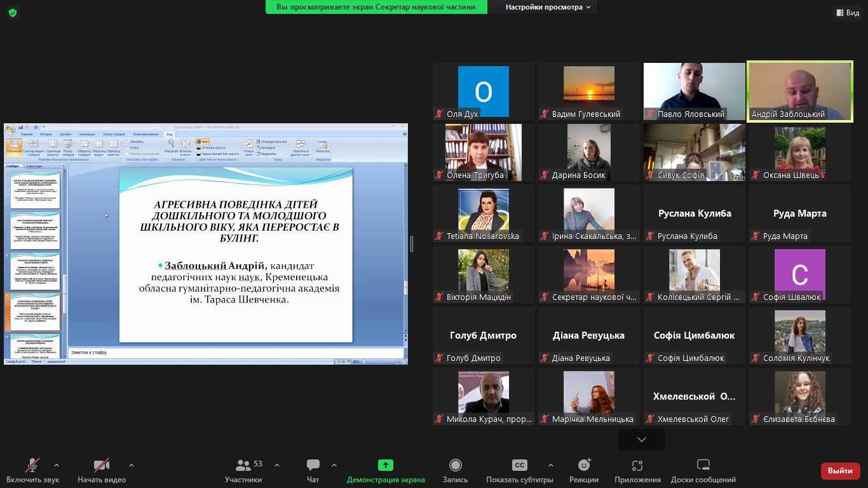The width and height of the screenshot is (868, 488).
Task: Open the Приложения apps icon
Action: [x=637, y=466]
